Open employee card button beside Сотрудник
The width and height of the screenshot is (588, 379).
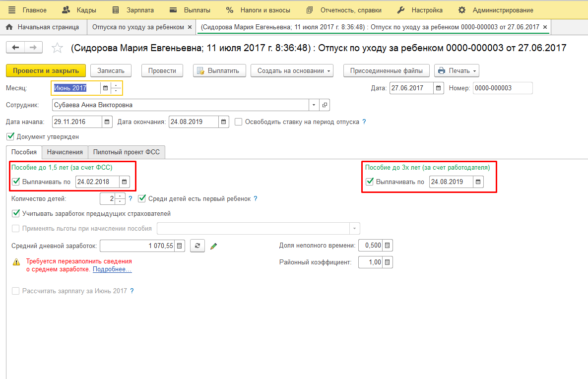point(325,105)
